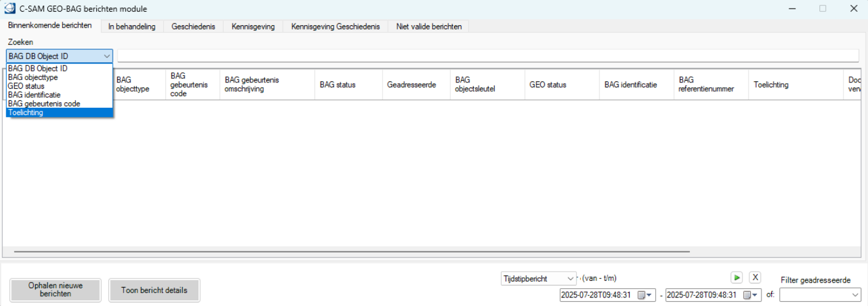Screen dimensions: 868x306
Task: Click BAG identificatie column header
Action: pos(636,84)
